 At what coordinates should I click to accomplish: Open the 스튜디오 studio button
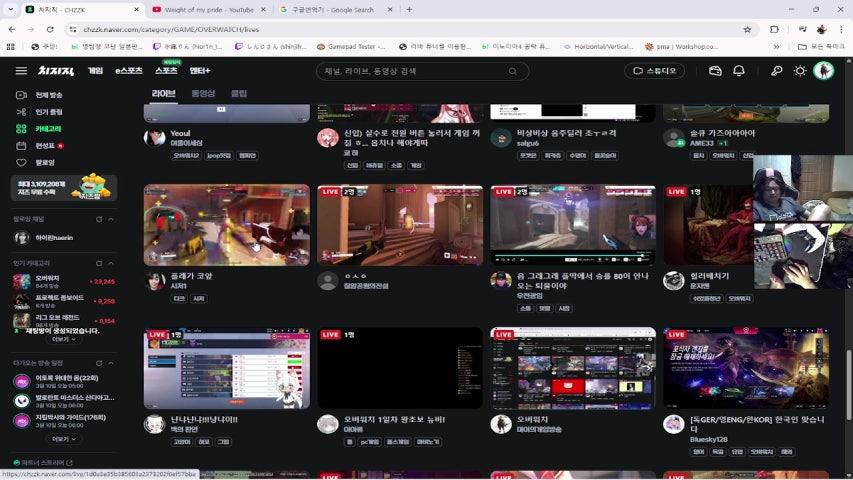pos(654,71)
